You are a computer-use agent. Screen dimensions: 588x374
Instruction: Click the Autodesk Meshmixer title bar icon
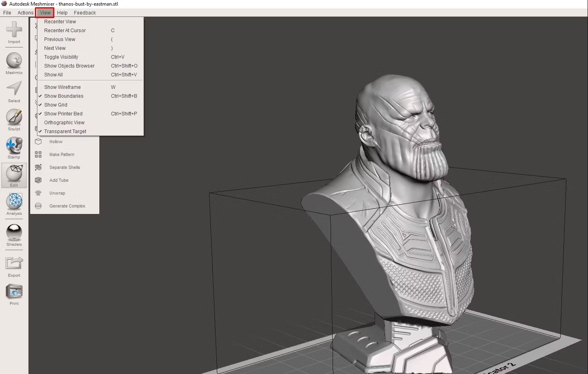(x=4, y=4)
